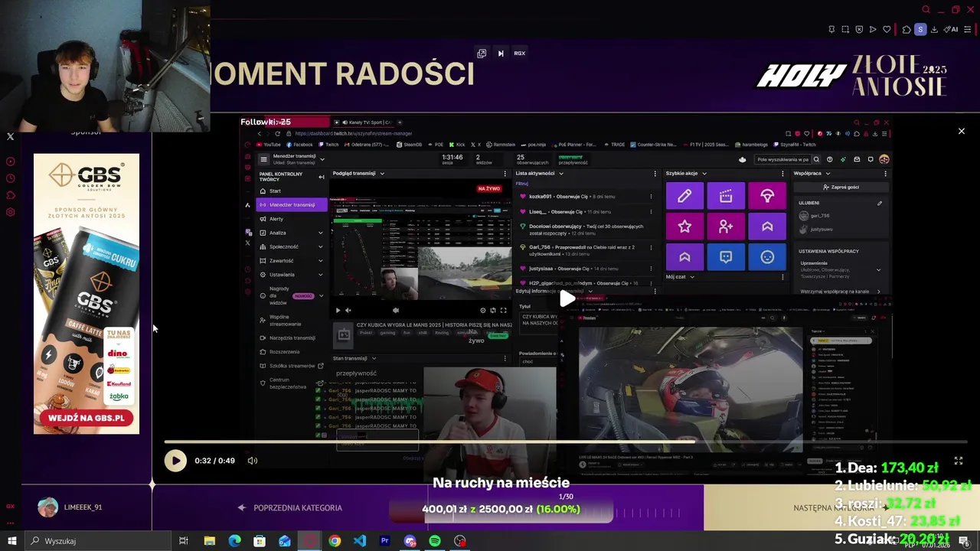Open the Lista aktywności dropdown
This screenshot has height=551, width=980.
[539, 174]
